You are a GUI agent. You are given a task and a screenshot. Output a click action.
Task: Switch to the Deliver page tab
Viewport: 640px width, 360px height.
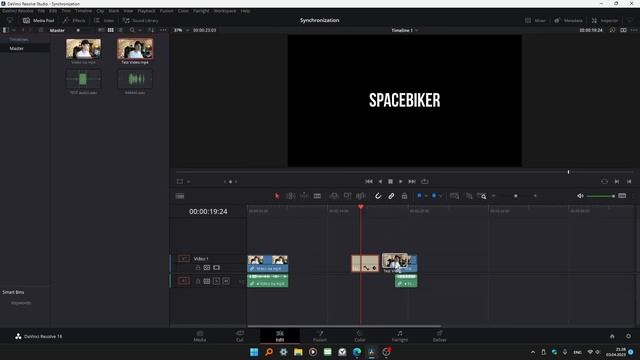coord(440,336)
